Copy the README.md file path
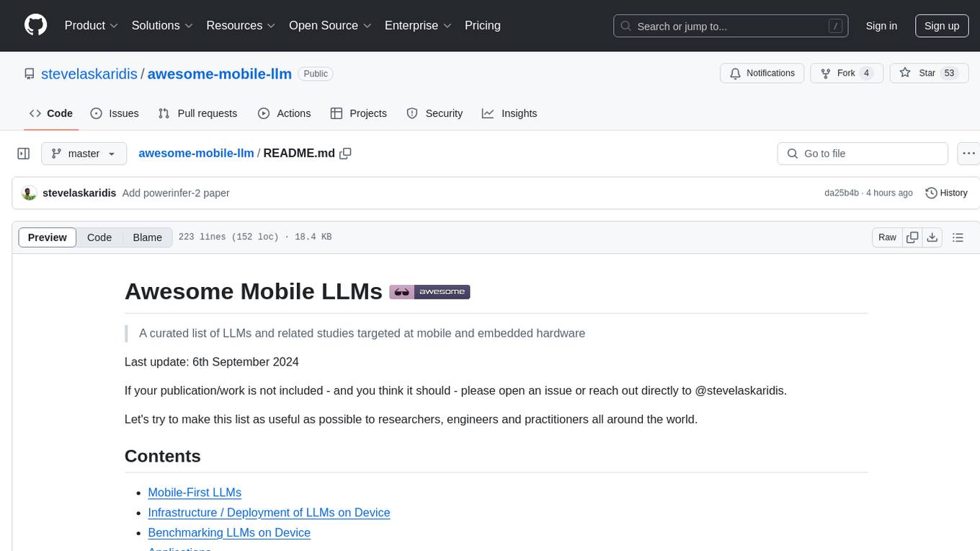The width and height of the screenshot is (980, 551). click(x=345, y=154)
